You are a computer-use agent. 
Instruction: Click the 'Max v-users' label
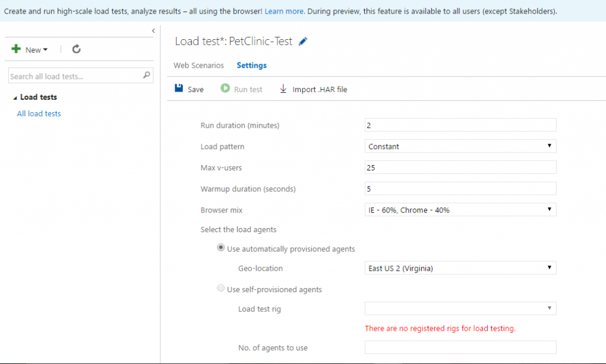click(221, 167)
